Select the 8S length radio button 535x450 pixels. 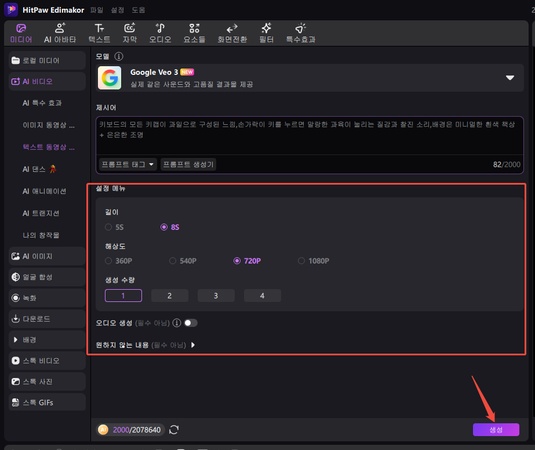tap(164, 227)
